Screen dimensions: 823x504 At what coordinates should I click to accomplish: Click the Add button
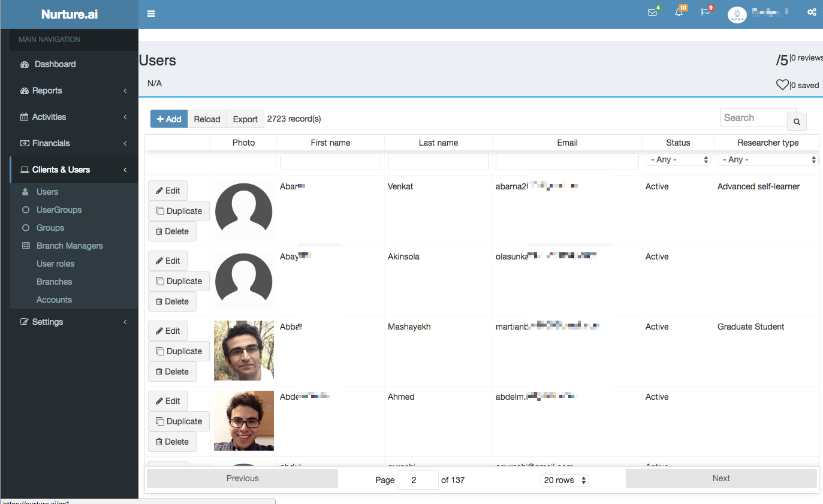[169, 119]
